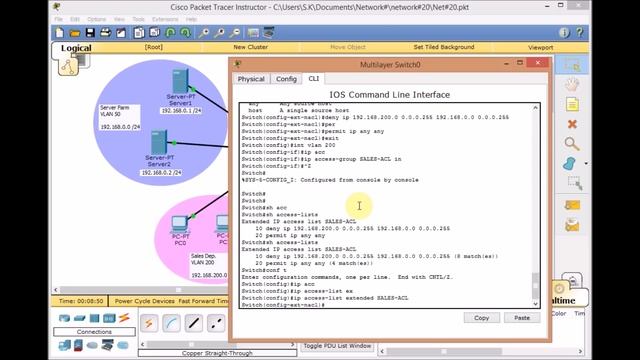Select the Connections lightning category icon
The image size is (640, 360).
pyautogui.click(x=124, y=318)
